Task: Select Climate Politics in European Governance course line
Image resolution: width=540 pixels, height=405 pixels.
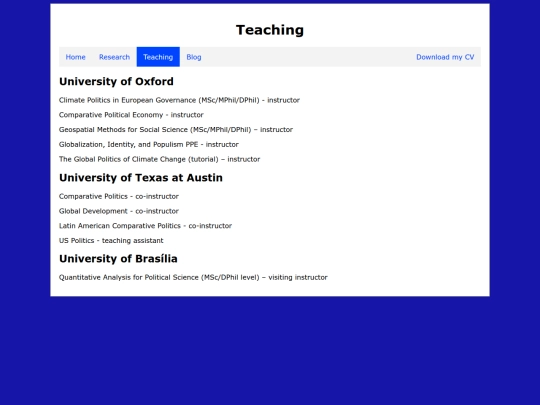Action: click(179, 100)
